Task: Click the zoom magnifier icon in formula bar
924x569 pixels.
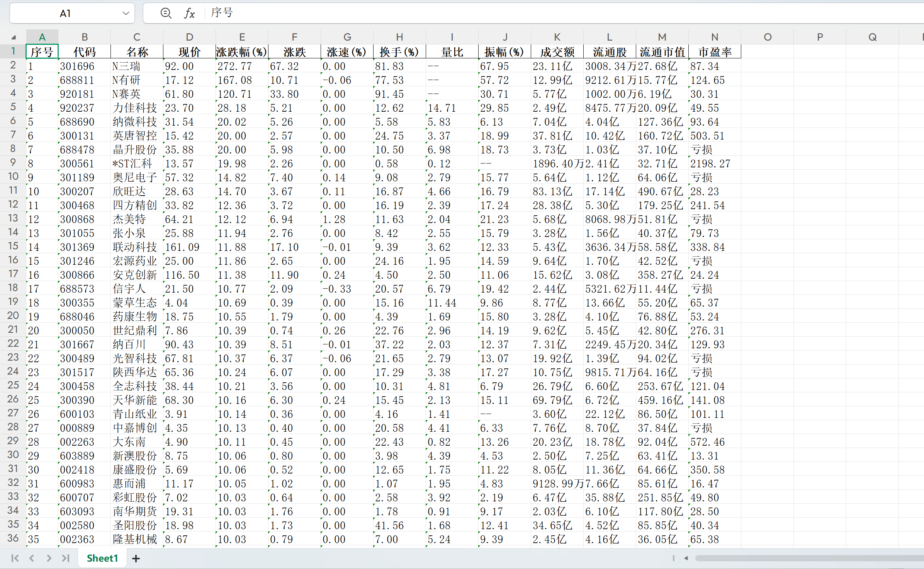Action: coord(166,14)
